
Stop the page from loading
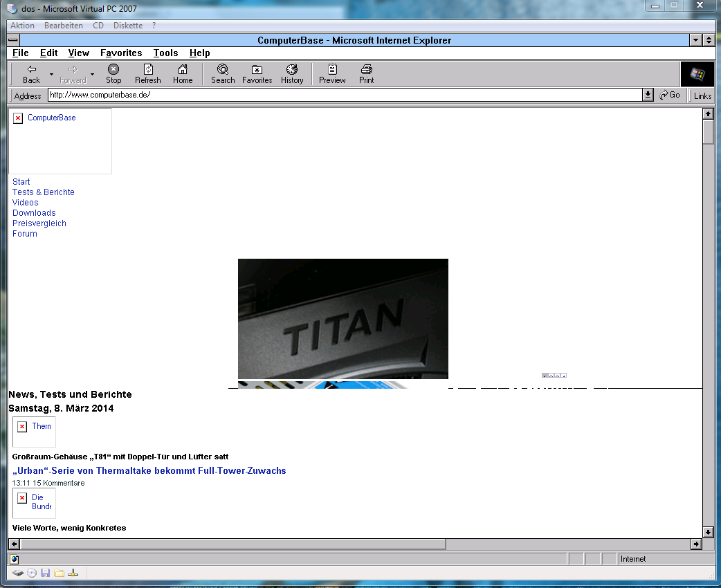pos(113,74)
